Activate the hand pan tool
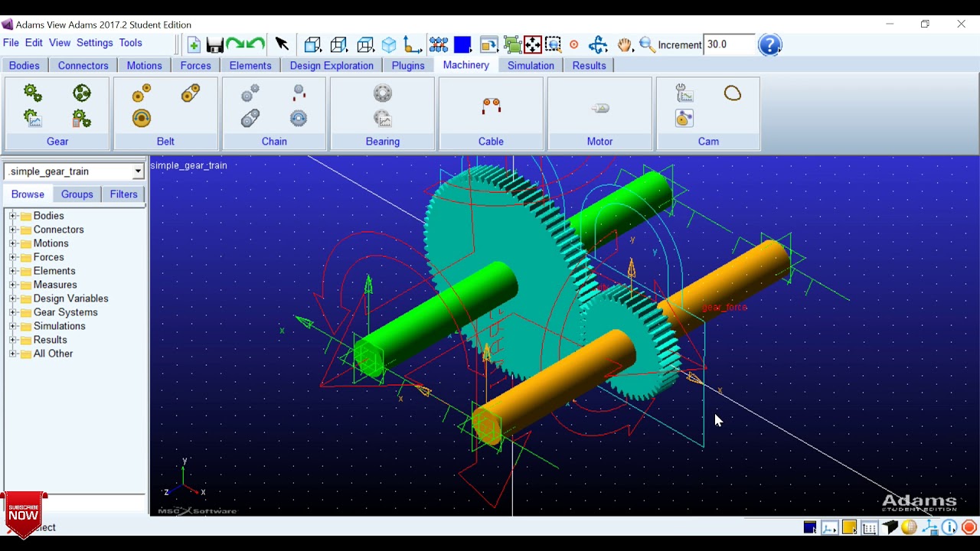 (x=625, y=45)
